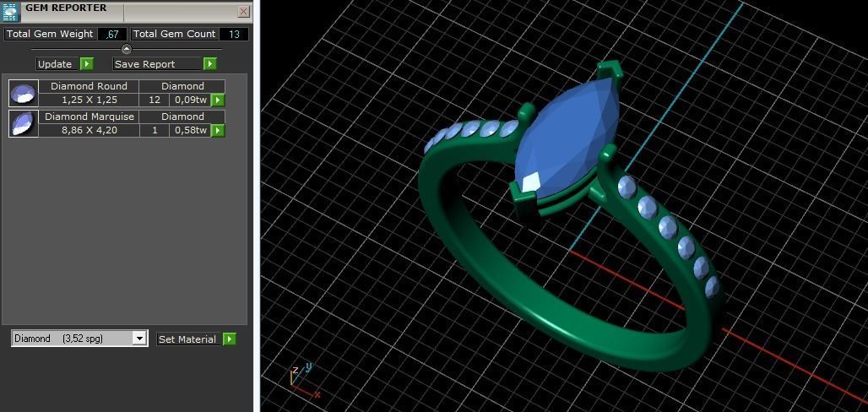Click the count cell showing 1 in the Marquise row
Screen dimensions: 868x412
[155, 131]
